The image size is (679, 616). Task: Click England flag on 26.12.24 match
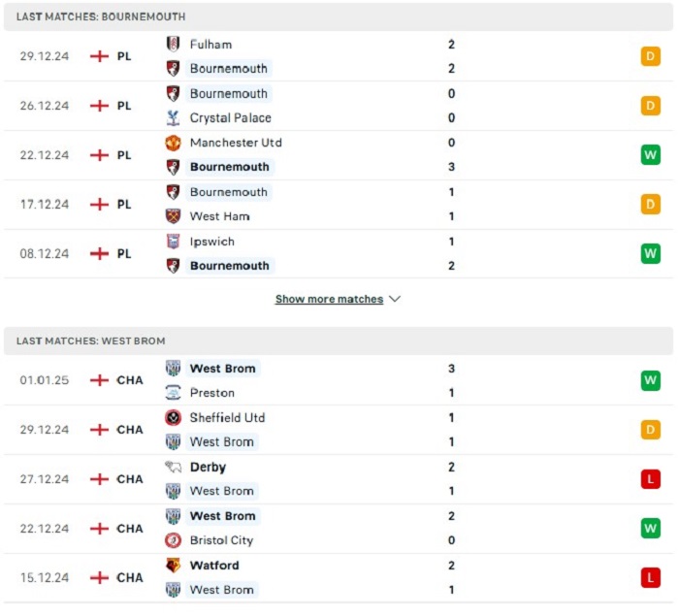(x=99, y=106)
